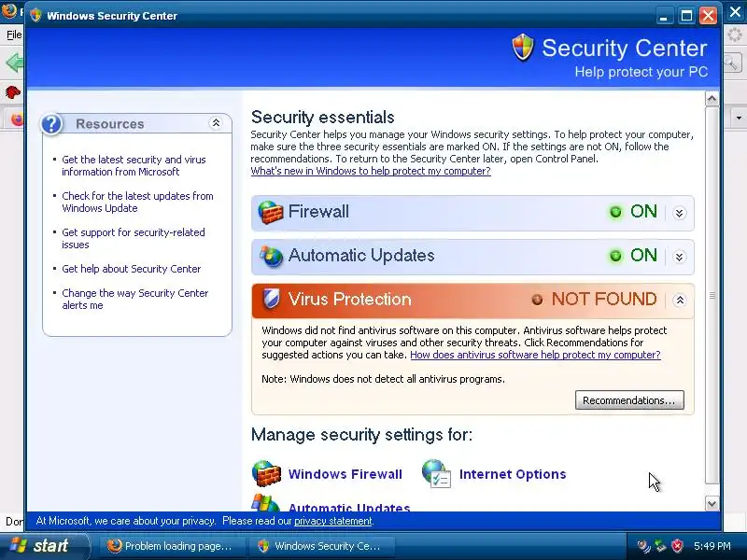Open the privacy statement link
The image size is (747, 560).
[x=333, y=521]
